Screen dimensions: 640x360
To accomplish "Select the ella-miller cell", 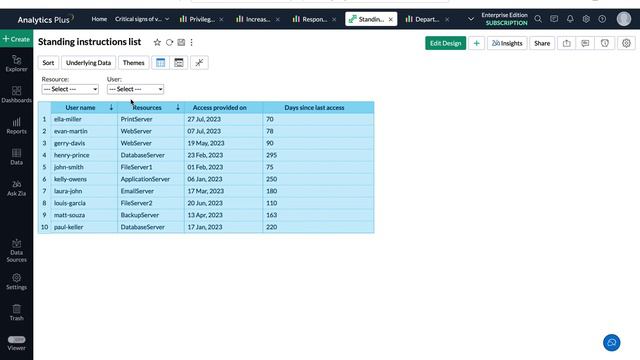I will (84, 119).
